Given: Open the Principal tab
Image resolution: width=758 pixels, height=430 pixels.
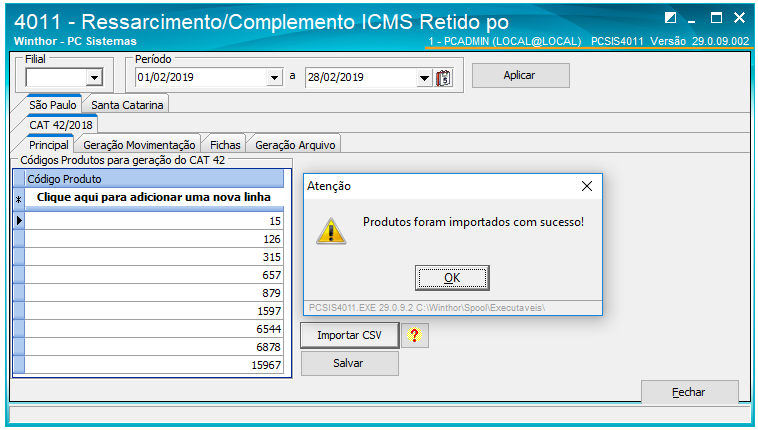Looking at the screenshot, I should 48,145.
